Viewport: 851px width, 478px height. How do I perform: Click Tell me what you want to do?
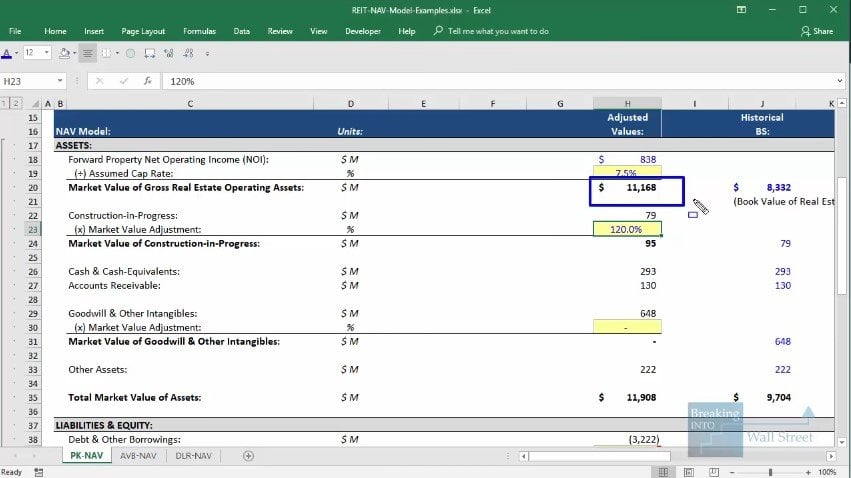[x=498, y=31]
